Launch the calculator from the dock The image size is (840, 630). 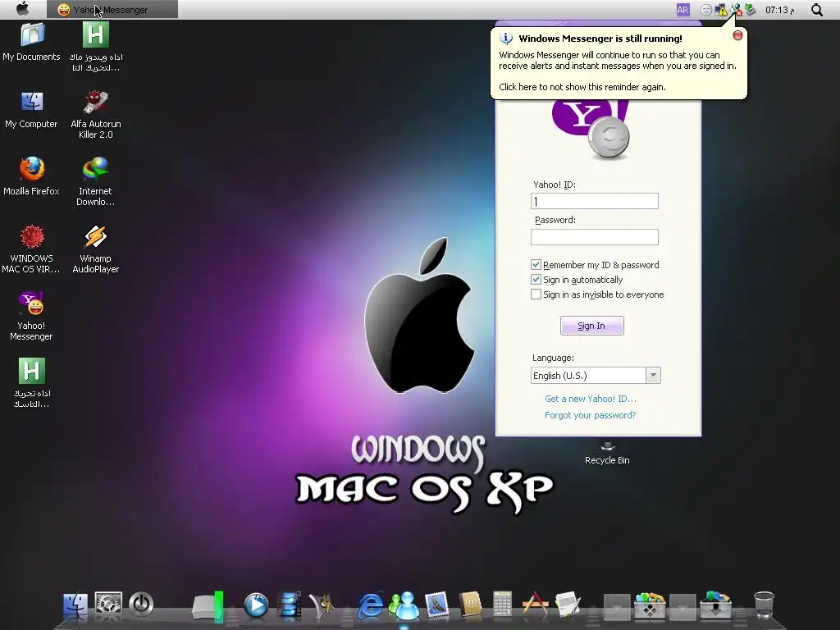[x=502, y=605]
